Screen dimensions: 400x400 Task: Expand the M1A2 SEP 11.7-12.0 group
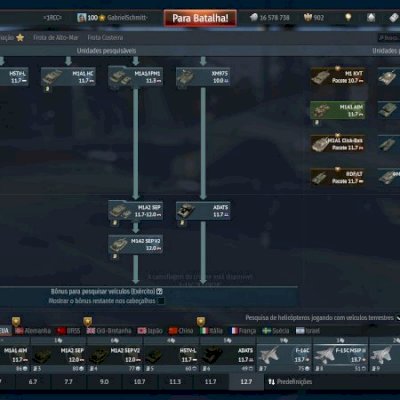tap(136, 211)
